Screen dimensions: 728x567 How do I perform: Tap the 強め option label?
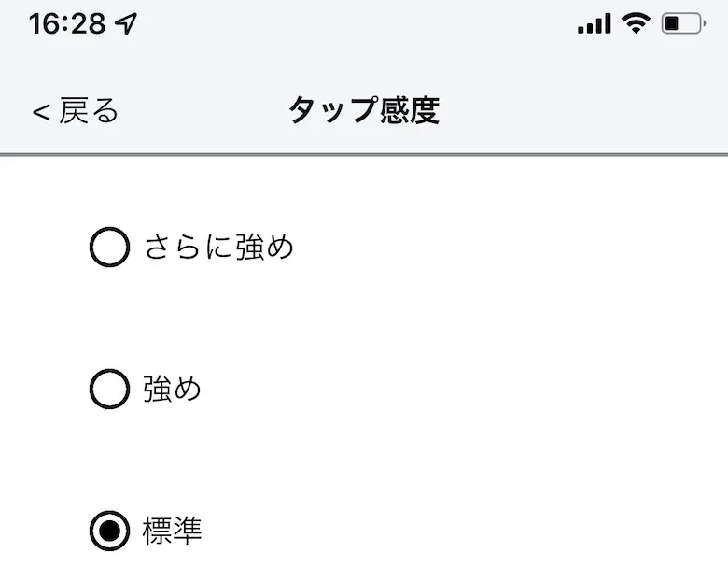pyautogui.click(x=173, y=389)
